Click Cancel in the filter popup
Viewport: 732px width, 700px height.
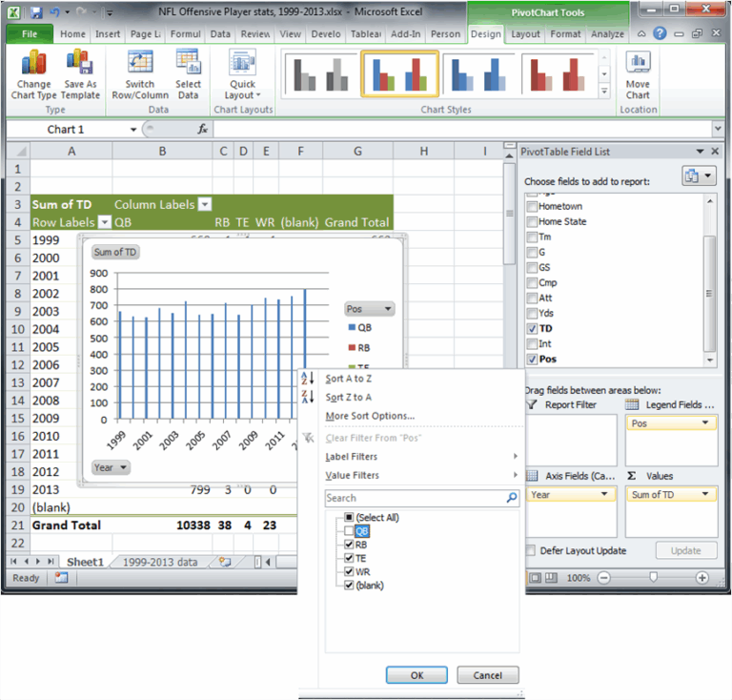[487, 675]
